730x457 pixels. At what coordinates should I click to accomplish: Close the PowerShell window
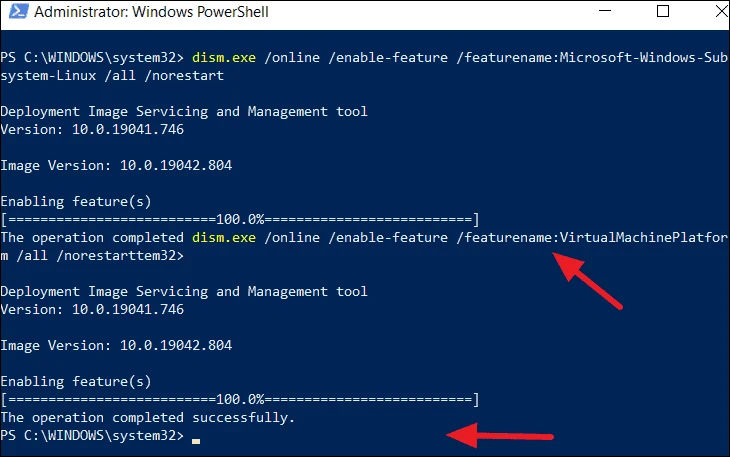(x=722, y=11)
